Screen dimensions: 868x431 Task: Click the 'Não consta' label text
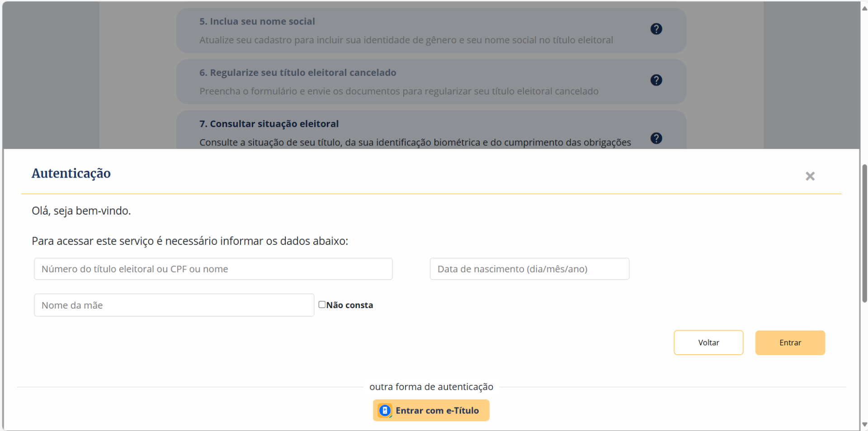(x=349, y=305)
